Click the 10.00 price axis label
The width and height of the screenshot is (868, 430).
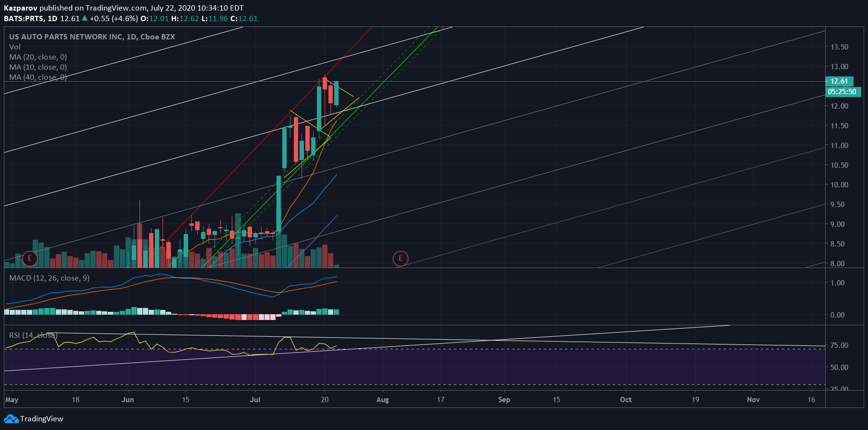(x=840, y=185)
